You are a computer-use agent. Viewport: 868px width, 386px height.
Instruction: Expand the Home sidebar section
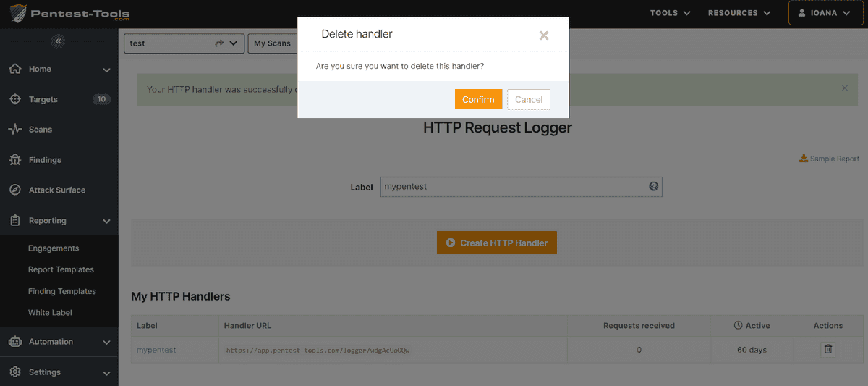coord(106,70)
